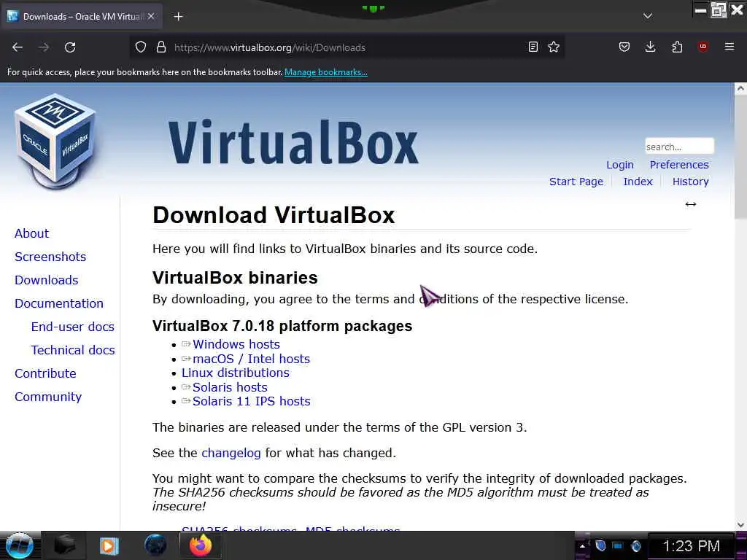Click the page scrollbar up arrow
The image size is (747, 560).
(x=740, y=88)
